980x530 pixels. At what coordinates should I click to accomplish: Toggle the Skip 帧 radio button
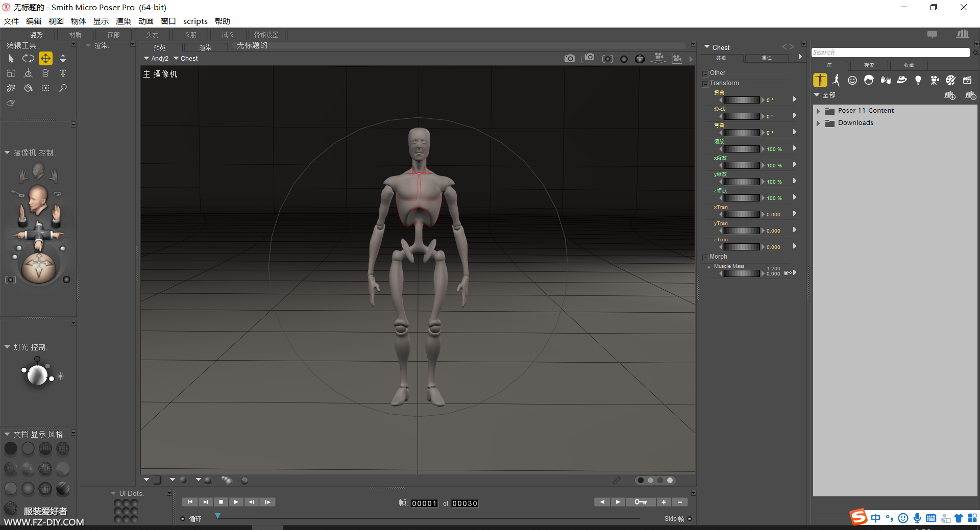(x=690, y=519)
